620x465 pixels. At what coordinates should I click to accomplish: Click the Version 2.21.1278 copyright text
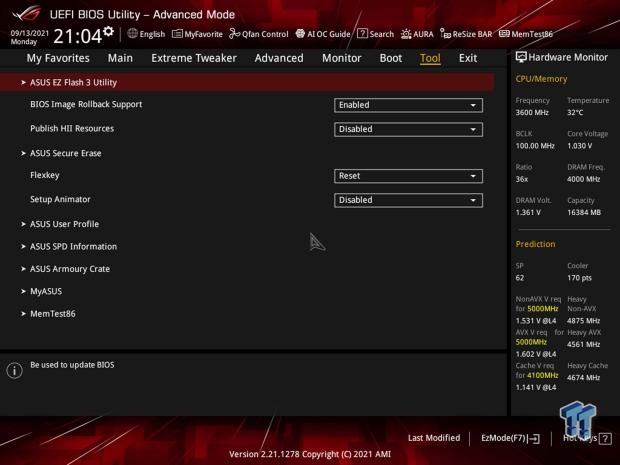310,454
